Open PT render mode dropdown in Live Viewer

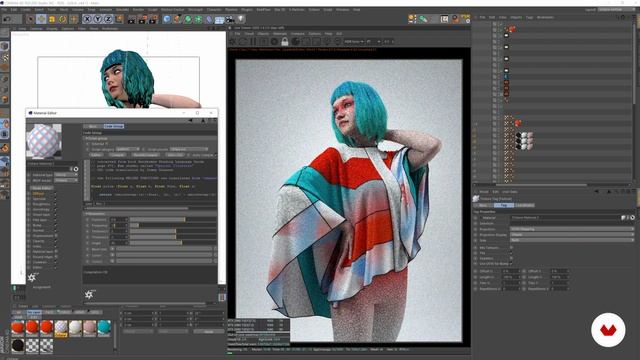(373, 42)
